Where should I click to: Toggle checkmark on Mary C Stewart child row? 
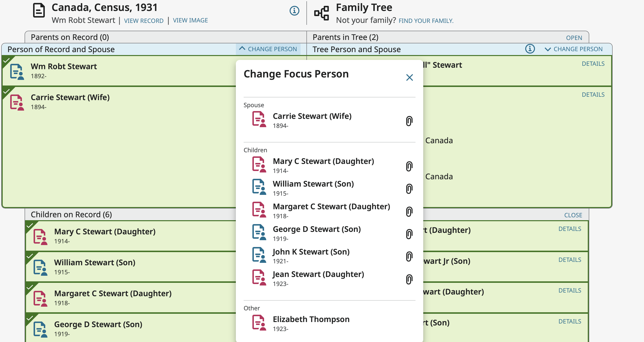tap(30, 225)
